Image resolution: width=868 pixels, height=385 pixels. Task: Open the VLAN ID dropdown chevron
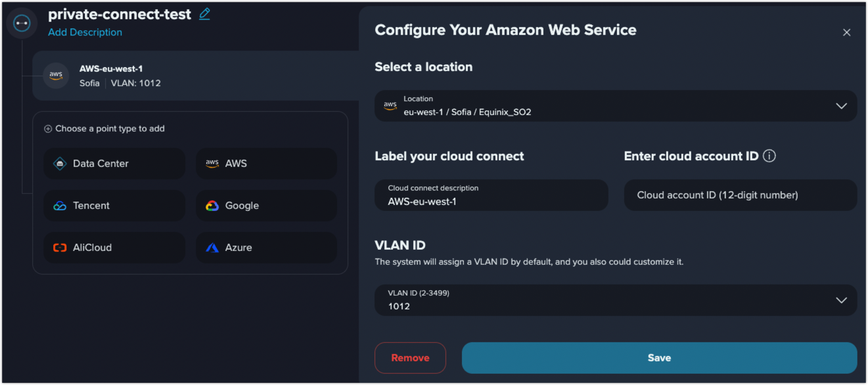tap(841, 300)
